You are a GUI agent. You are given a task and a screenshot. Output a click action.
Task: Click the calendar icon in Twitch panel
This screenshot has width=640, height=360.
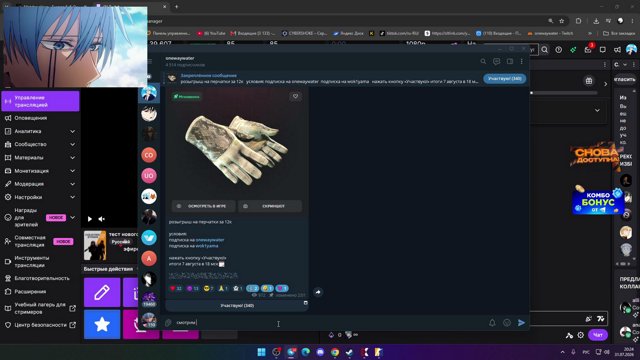coord(589,81)
